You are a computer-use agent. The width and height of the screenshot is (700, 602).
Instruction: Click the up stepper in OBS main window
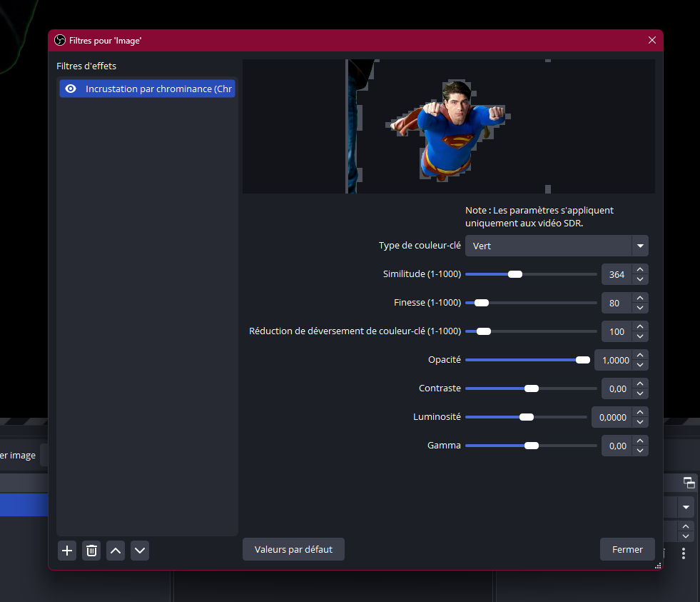[686, 526]
